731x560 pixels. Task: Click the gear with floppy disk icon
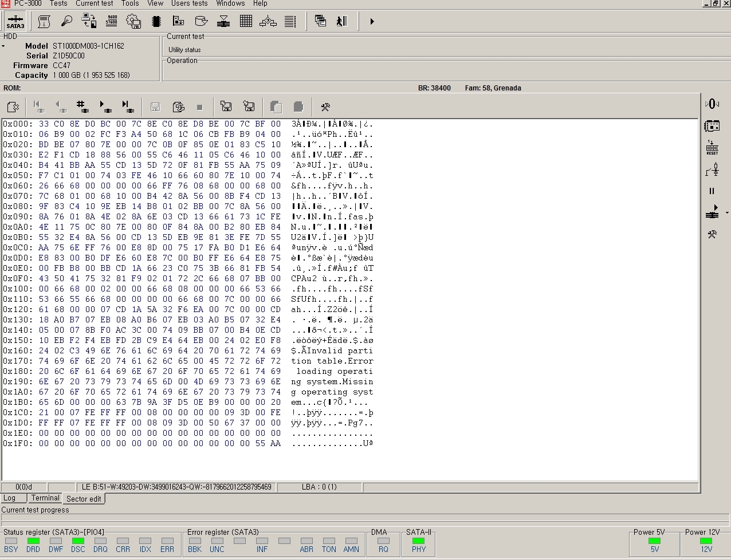pyautogui.click(x=133, y=22)
